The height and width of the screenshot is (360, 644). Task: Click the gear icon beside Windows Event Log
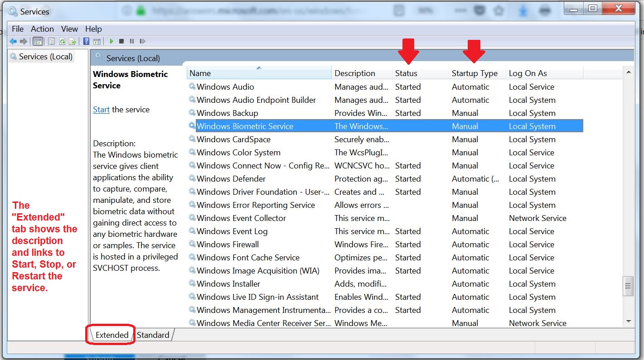pyautogui.click(x=192, y=231)
